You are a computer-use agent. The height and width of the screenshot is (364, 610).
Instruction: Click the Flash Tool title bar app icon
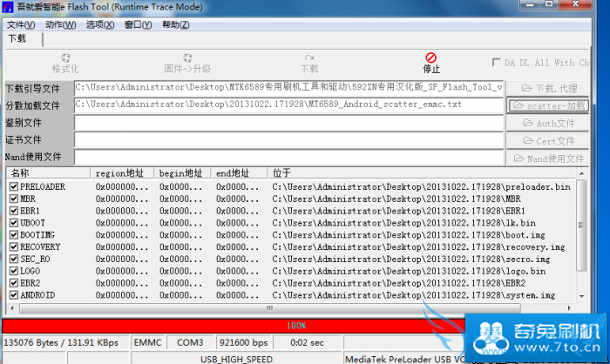tap(8, 7)
